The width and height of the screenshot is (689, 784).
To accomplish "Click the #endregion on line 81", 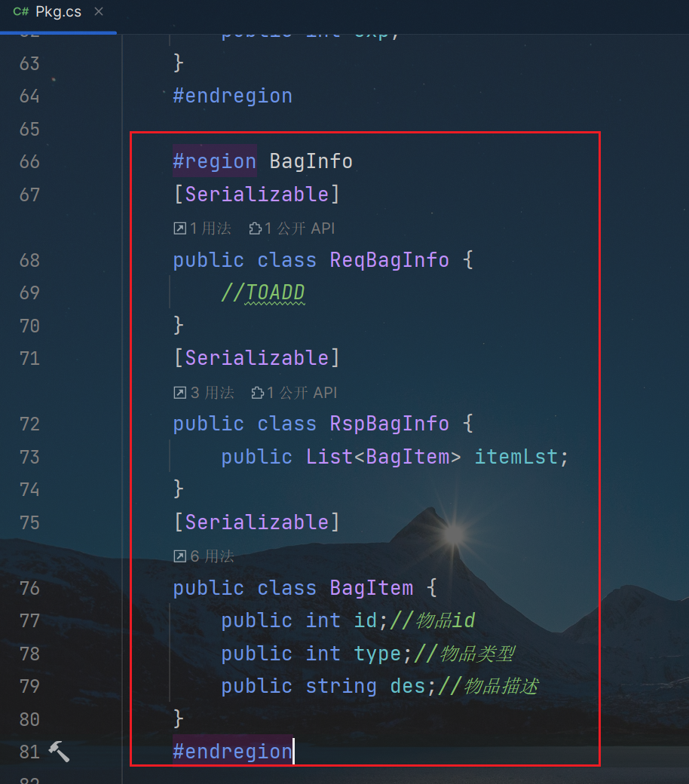I will pyautogui.click(x=232, y=751).
